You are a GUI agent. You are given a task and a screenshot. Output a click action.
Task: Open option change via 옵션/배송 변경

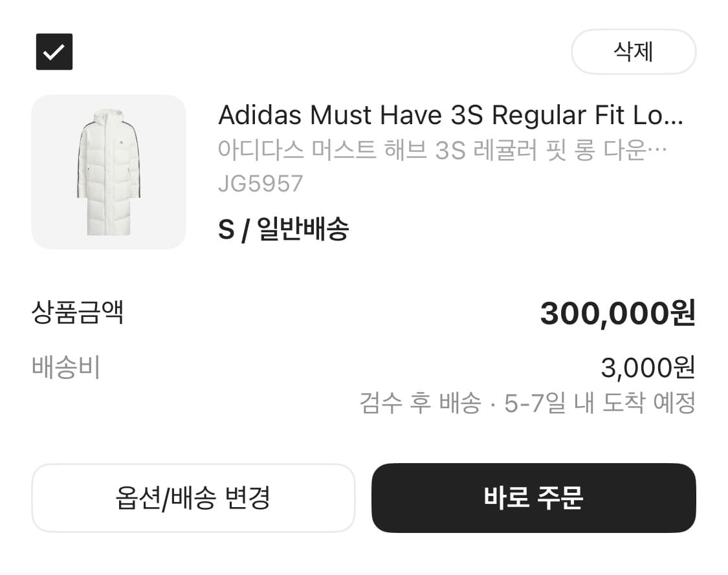point(194,497)
